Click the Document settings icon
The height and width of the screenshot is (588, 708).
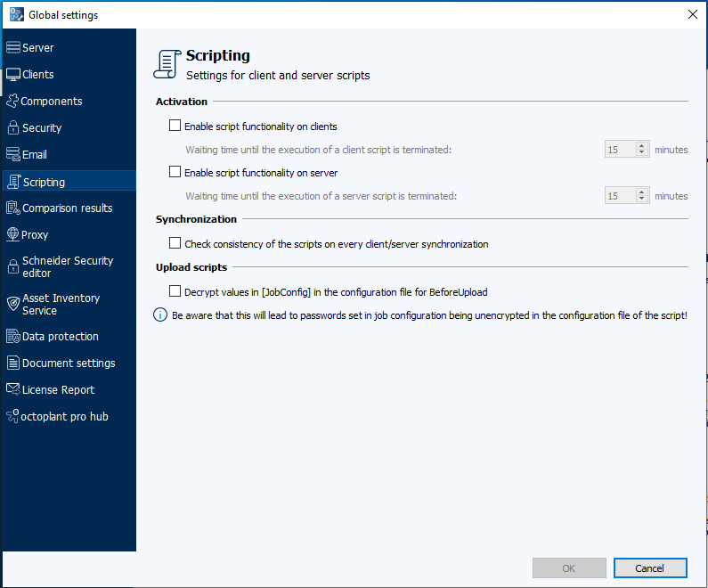point(13,363)
